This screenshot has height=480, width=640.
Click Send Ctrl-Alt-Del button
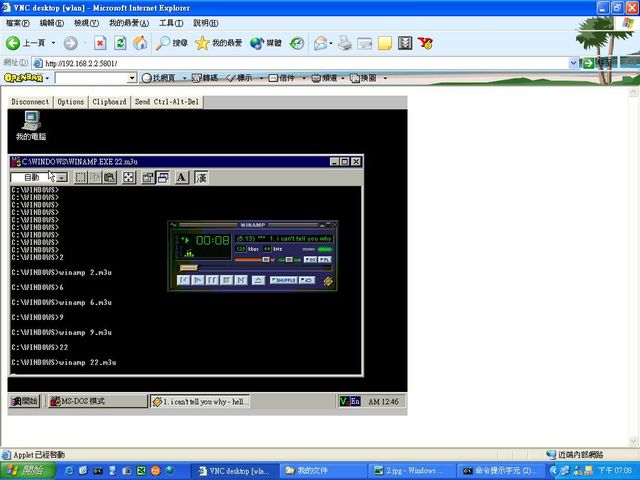tap(167, 102)
